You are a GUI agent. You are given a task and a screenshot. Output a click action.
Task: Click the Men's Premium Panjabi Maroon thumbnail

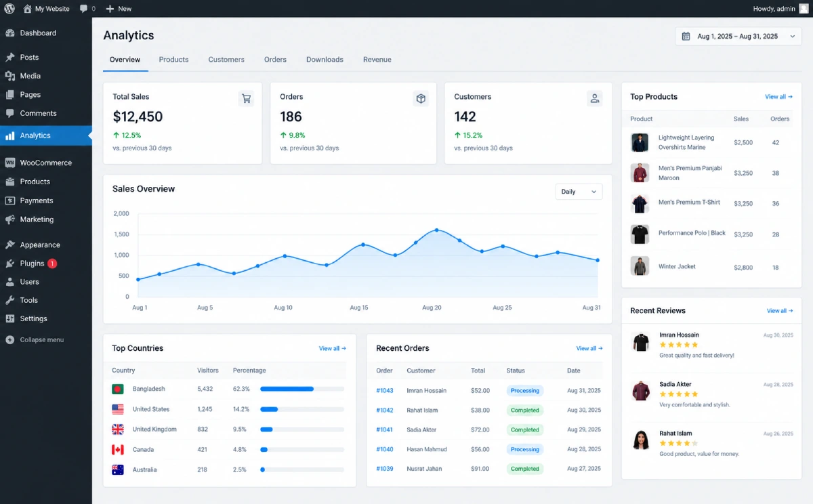640,173
